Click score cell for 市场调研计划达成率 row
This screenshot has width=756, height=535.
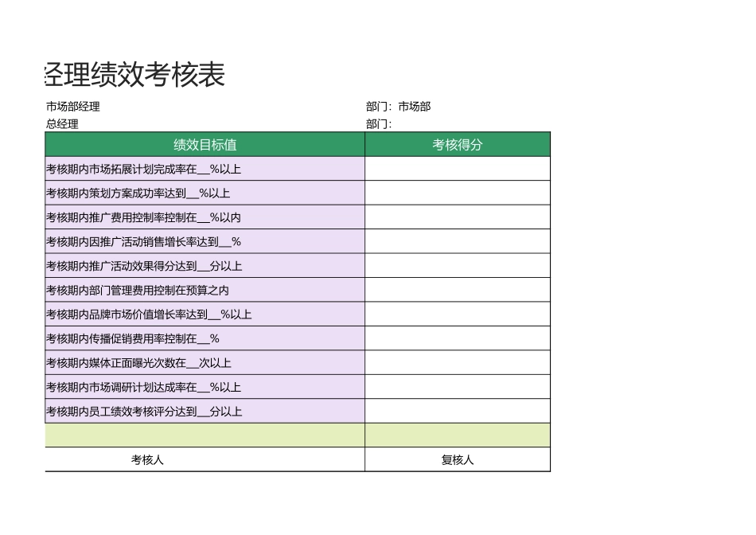457,387
